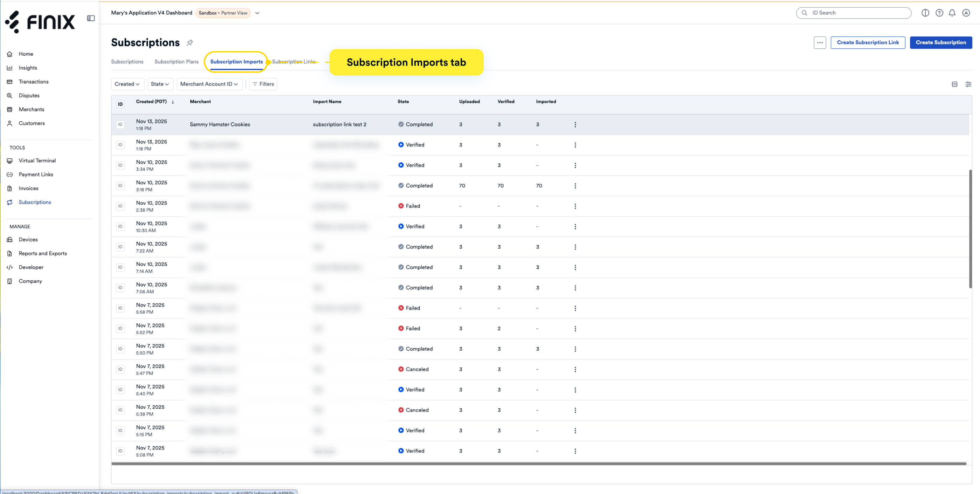Open Devices in Manage section
Viewport: 980px width, 494px height.
pos(28,240)
